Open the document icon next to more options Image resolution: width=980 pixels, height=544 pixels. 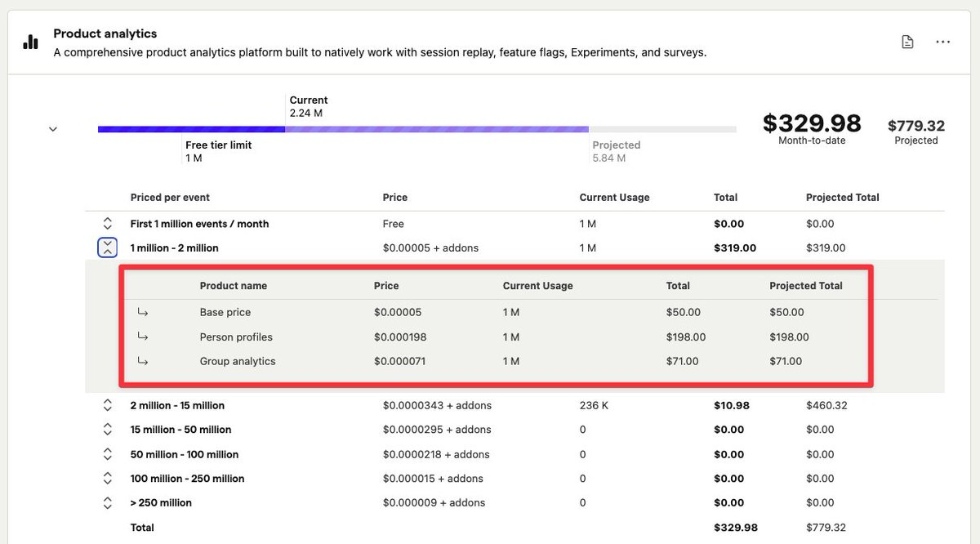(x=907, y=42)
